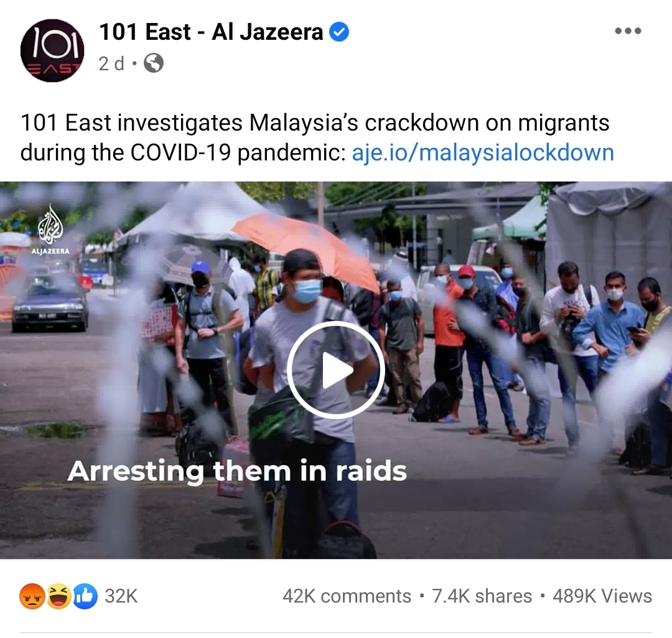Open the 32K reactions count

coord(121,596)
